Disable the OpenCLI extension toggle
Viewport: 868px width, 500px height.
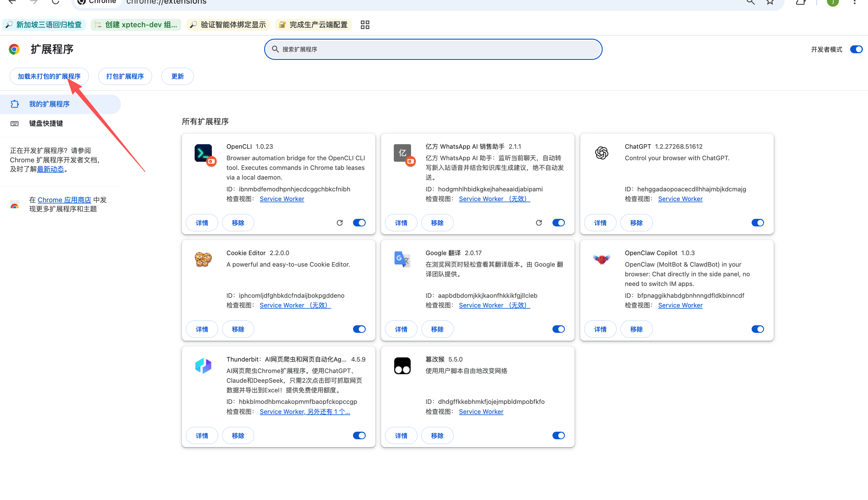pyautogui.click(x=359, y=223)
